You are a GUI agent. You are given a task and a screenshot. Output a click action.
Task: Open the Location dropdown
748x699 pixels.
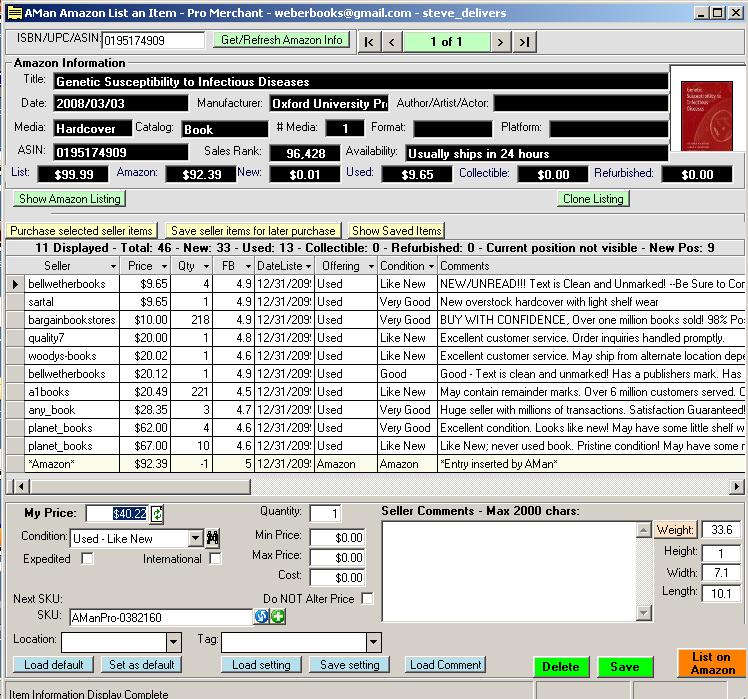tap(174, 642)
